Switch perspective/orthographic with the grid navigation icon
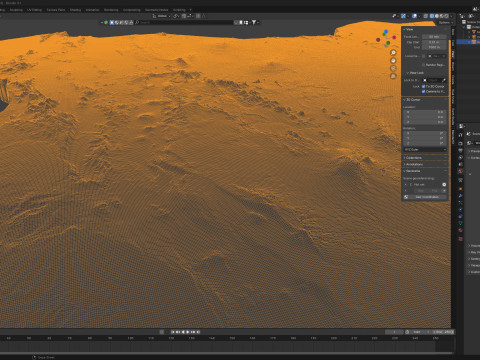Image resolution: width=480 pixels, height=360 pixels. [x=393, y=76]
